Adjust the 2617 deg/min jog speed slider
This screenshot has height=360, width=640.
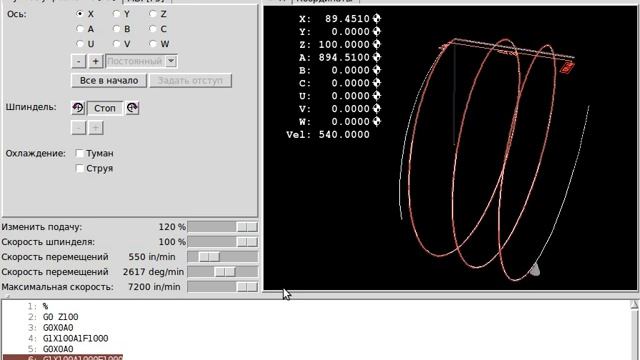coord(223,272)
